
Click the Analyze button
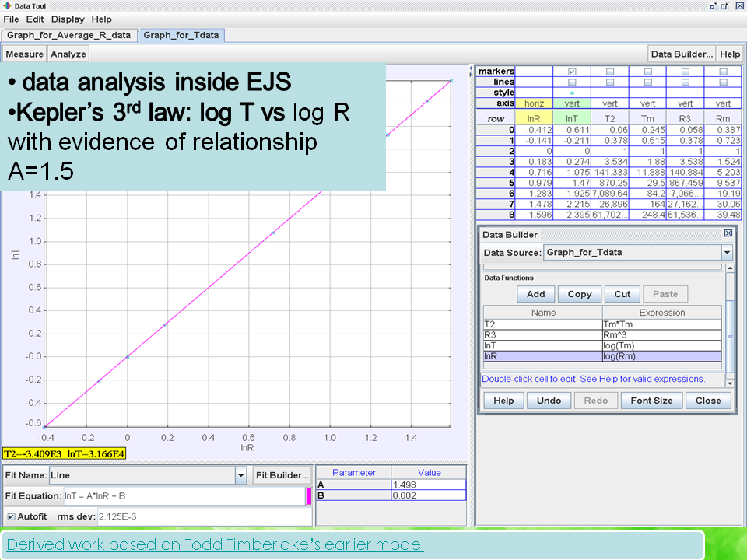click(68, 54)
